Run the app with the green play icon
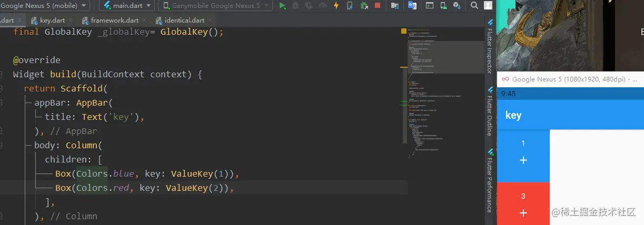 click(282, 6)
